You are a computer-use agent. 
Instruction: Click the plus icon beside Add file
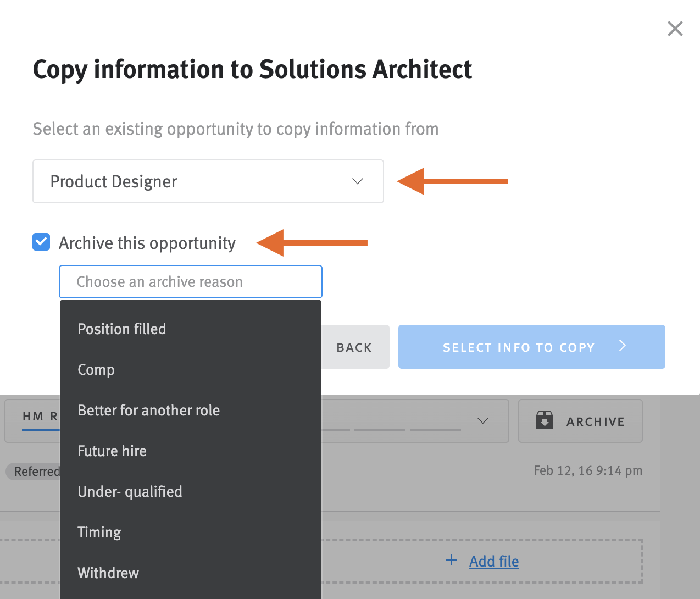click(452, 560)
